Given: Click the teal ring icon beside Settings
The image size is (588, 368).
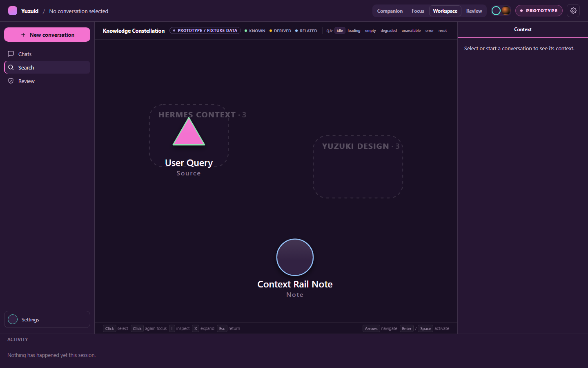Looking at the screenshot, I should [13, 319].
